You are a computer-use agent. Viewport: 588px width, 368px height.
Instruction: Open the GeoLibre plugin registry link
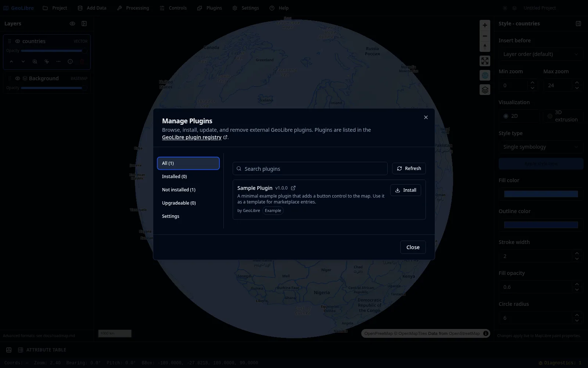(x=192, y=137)
